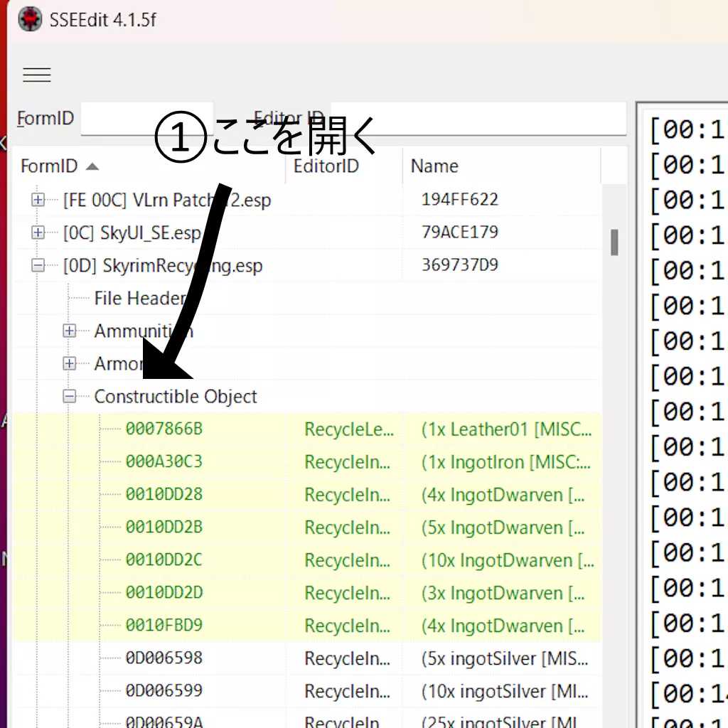
Task: Click the name cell '(3x IngotDwarven [...'
Action: coord(503,594)
